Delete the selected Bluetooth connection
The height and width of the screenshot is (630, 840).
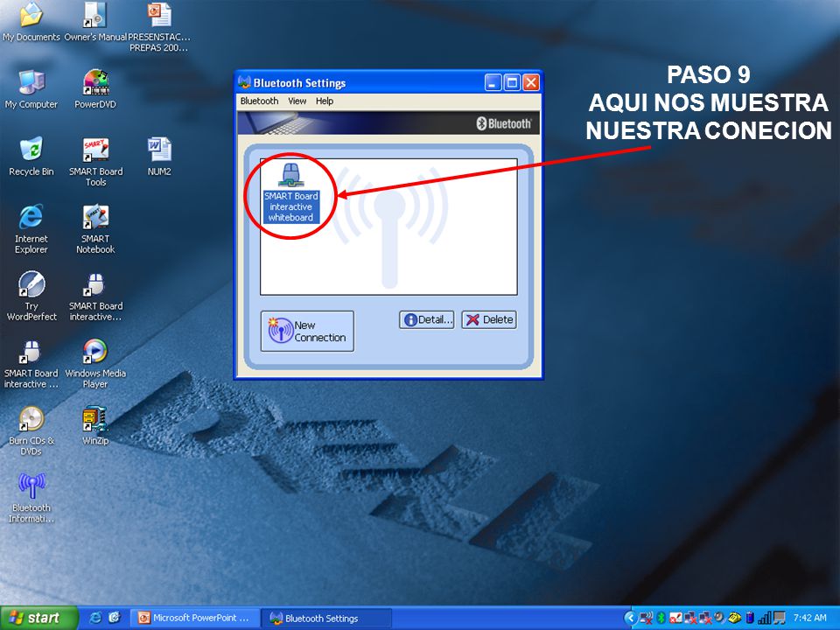pos(489,320)
